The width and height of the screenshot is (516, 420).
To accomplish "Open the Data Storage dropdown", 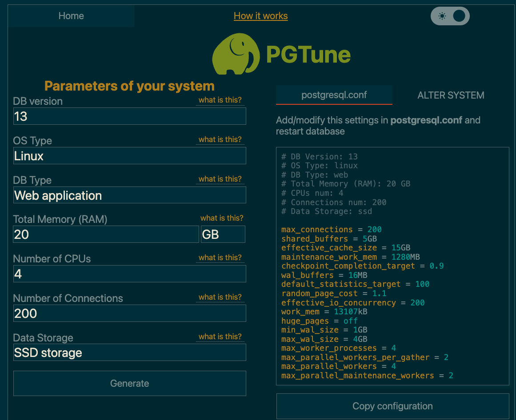I will [129, 353].
